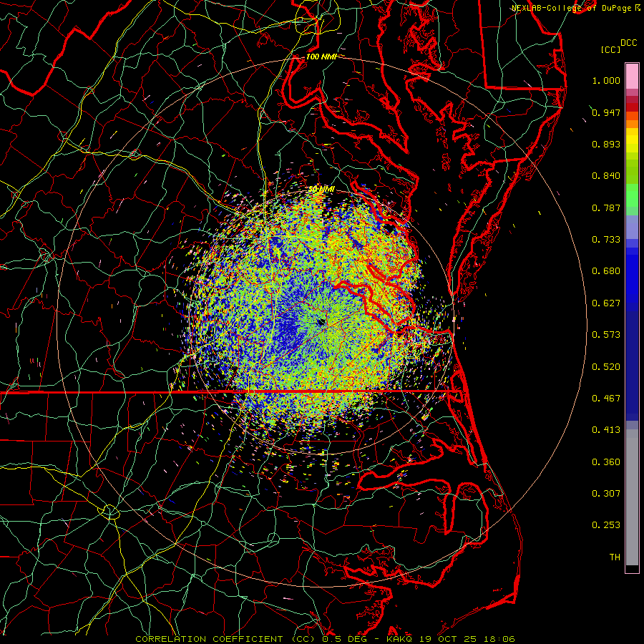Select the 1.000 legend value
The height and width of the screenshot is (644, 644).
tap(606, 80)
